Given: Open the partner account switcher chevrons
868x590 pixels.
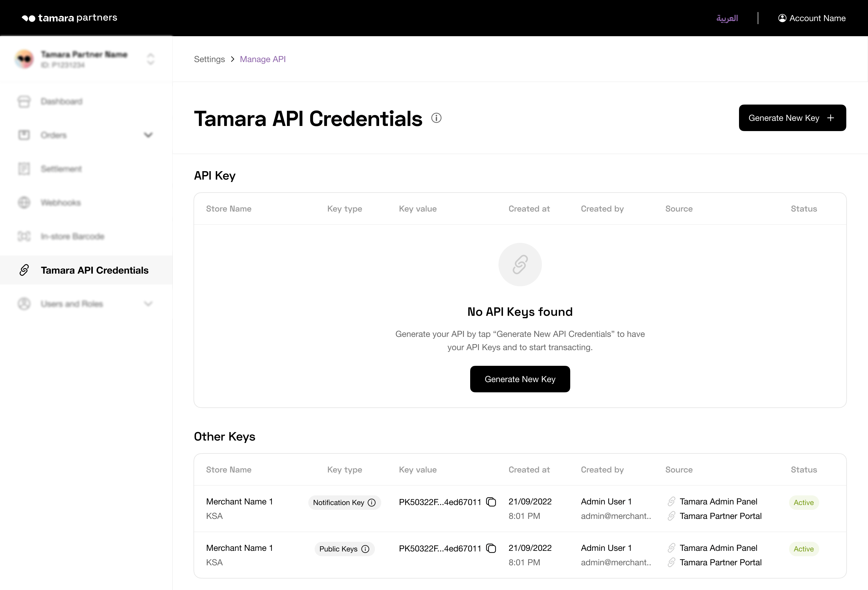Looking at the screenshot, I should click(150, 59).
